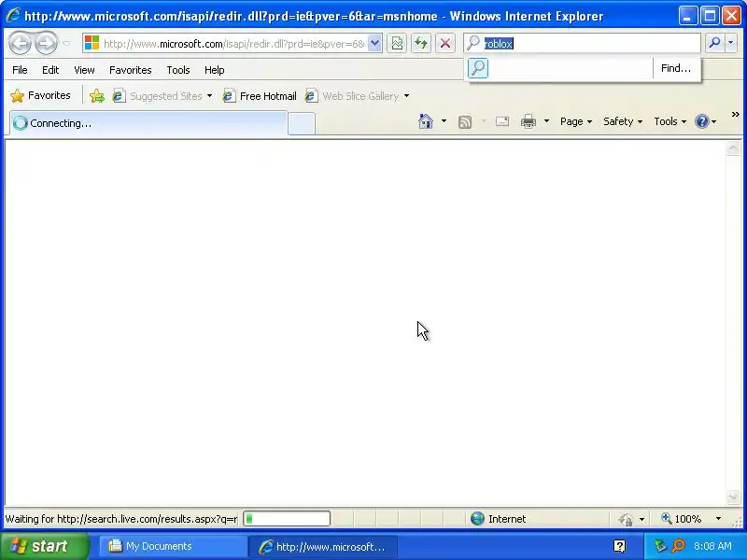This screenshot has height=560, width=747.
Task: Select the magnifier search provider icon in popup
Action: click(478, 68)
